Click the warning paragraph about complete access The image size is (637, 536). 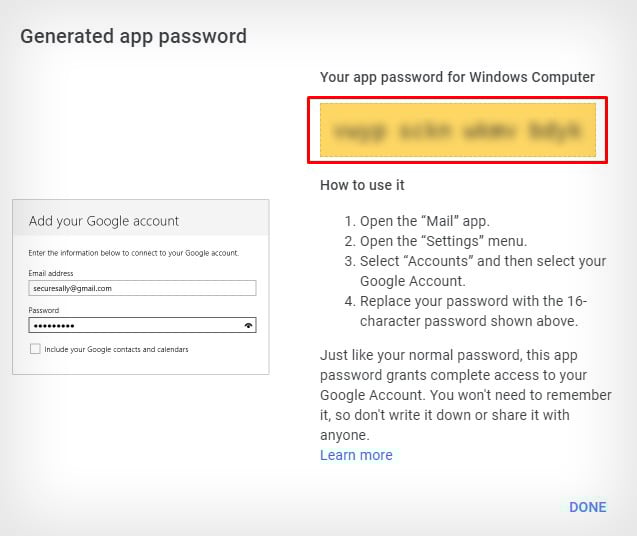[466, 395]
